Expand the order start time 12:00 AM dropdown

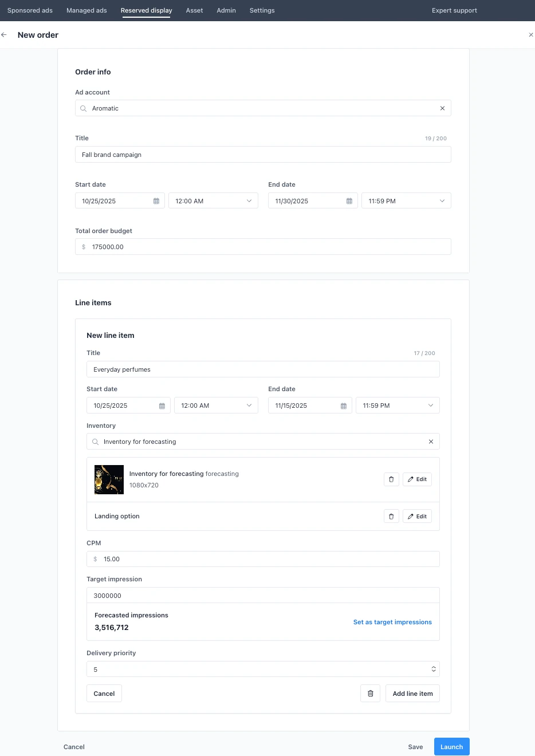(213, 201)
